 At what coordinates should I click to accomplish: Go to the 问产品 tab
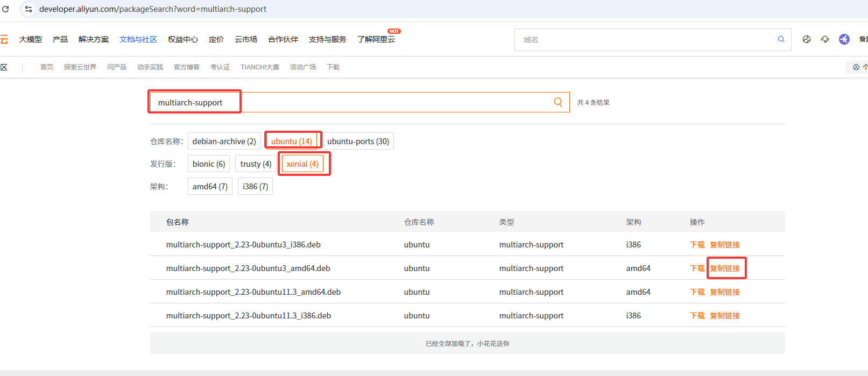click(117, 67)
